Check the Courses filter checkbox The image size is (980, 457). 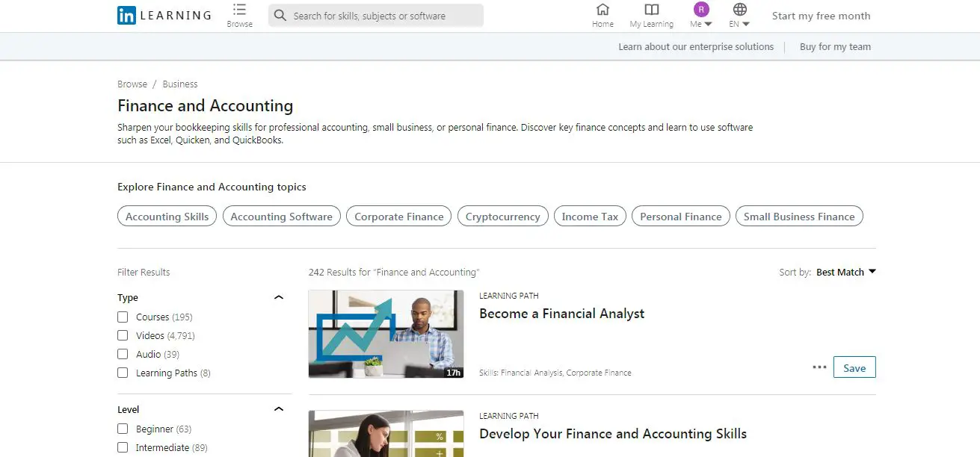123,317
